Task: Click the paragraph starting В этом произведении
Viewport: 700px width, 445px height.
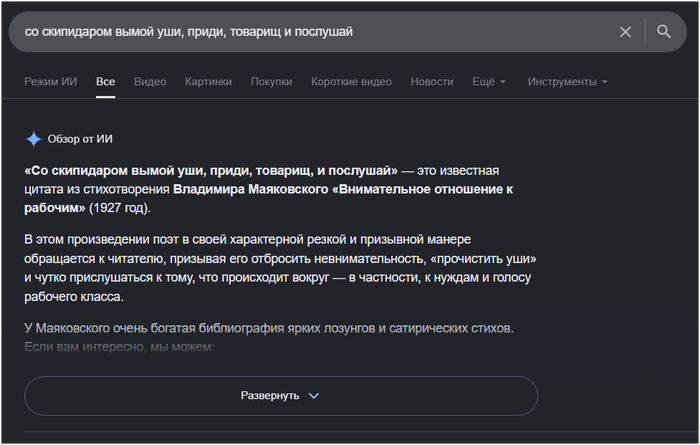Action: coord(280,268)
